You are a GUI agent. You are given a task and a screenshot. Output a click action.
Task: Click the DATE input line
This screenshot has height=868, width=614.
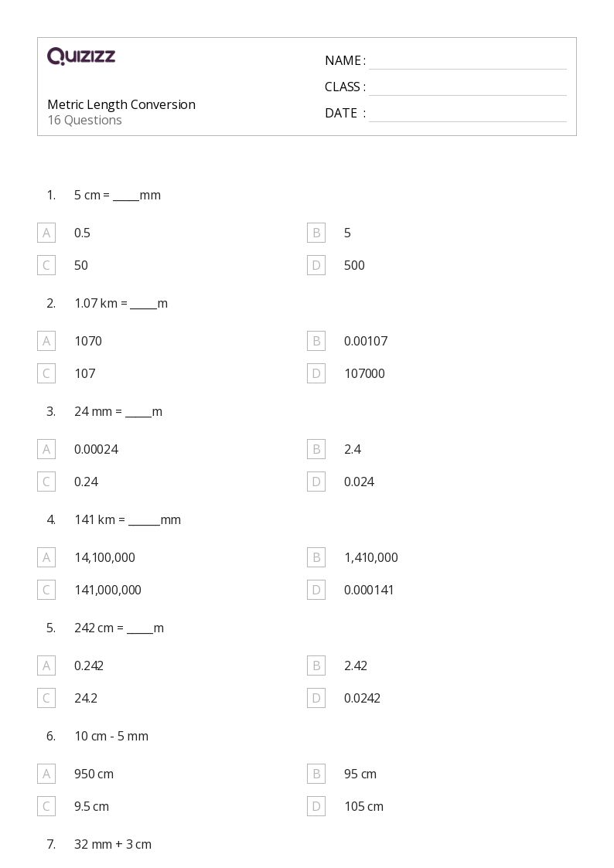467,114
